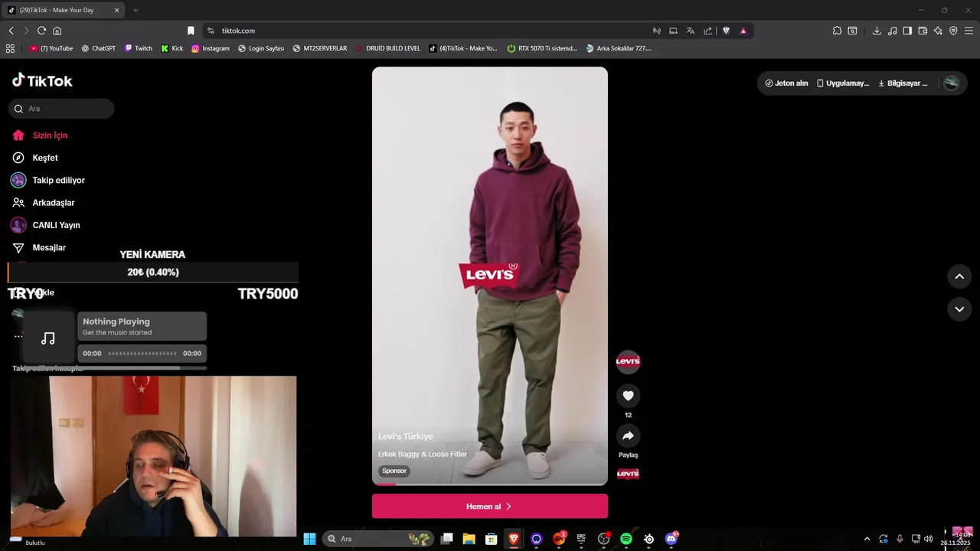
Task: Open the MT2SERVERLAR bookmark
Action: [320, 48]
